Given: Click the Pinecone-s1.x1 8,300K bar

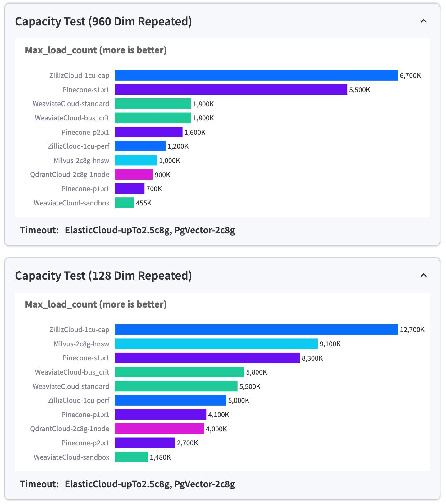Looking at the screenshot, I should tap(207, 358).
